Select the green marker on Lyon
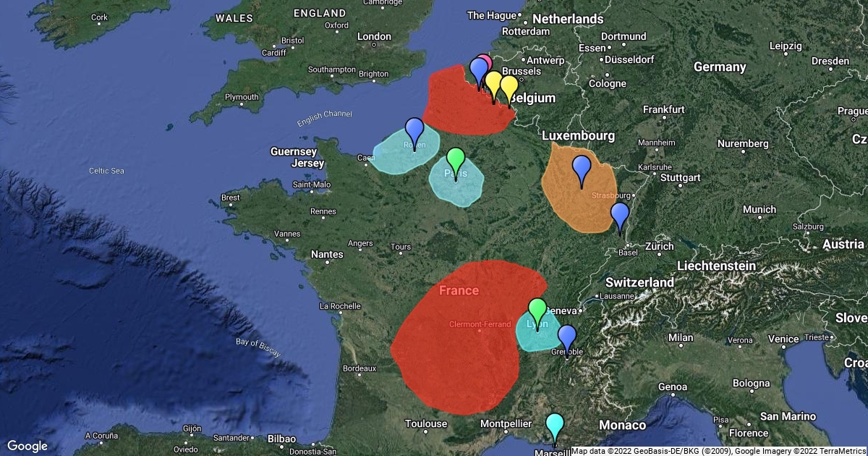Image resolution: width=868 pixels, height=456 pixels. coord(537,312)
